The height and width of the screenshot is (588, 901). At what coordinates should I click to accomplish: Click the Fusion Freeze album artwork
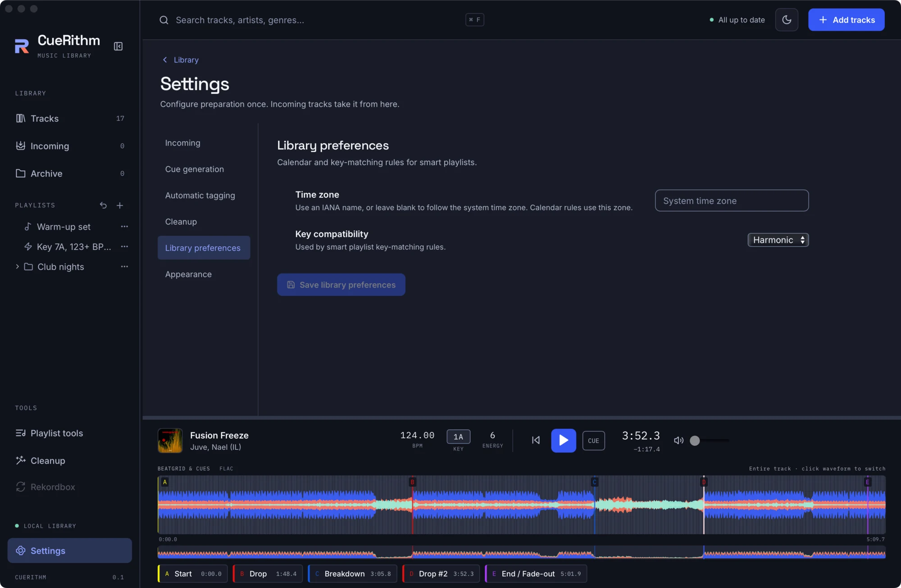click(170, 440)
